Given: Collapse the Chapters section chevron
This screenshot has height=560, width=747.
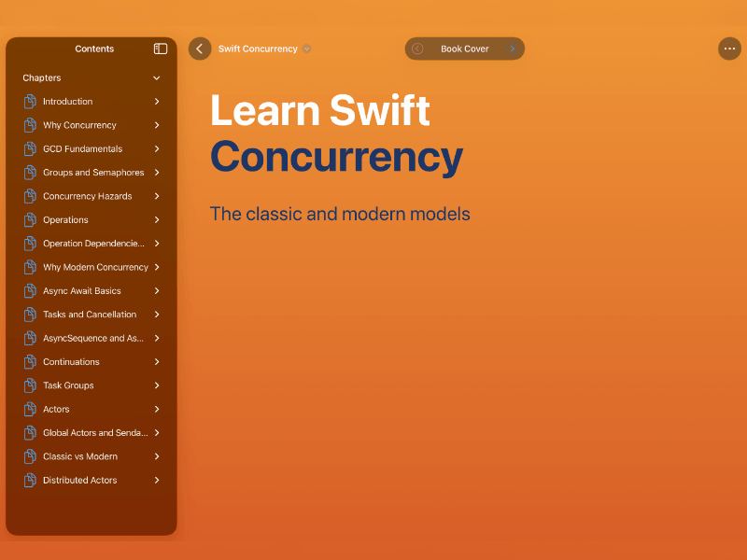Looking at the screenshot, I should [156, 77].
